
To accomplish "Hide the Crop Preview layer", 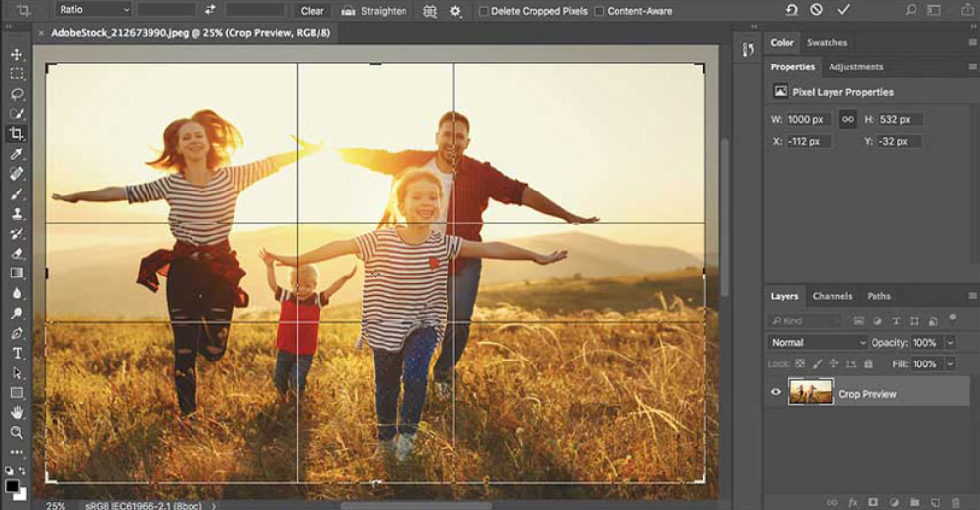I will pos(776,392).
